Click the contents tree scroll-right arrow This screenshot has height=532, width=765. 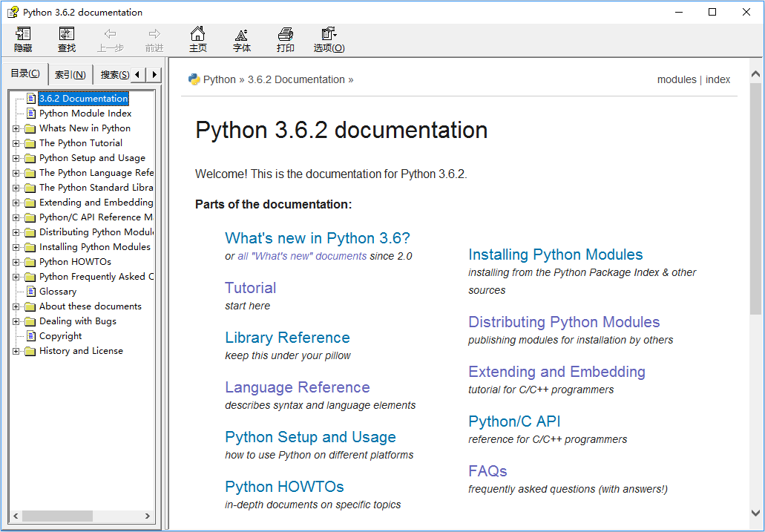click(x=148, y=516)
